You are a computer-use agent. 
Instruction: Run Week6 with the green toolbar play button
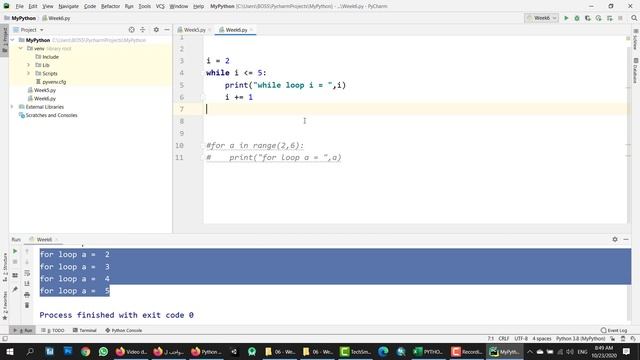566,18
